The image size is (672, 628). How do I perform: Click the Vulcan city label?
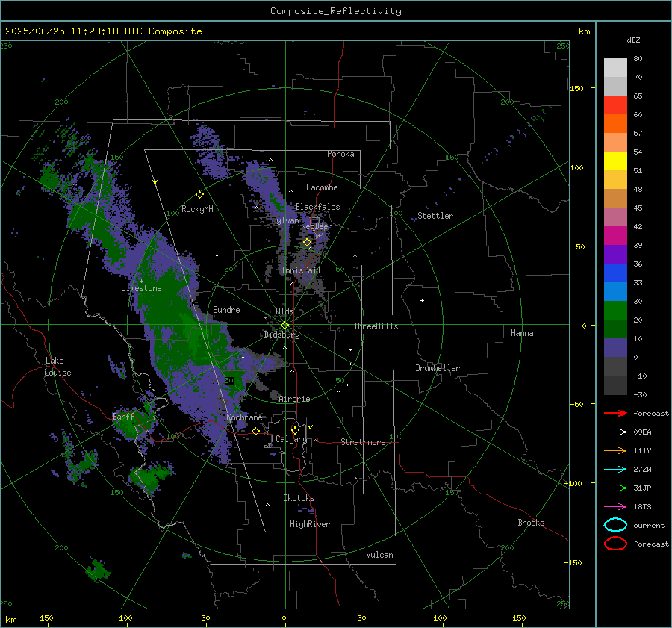point(379,555)
